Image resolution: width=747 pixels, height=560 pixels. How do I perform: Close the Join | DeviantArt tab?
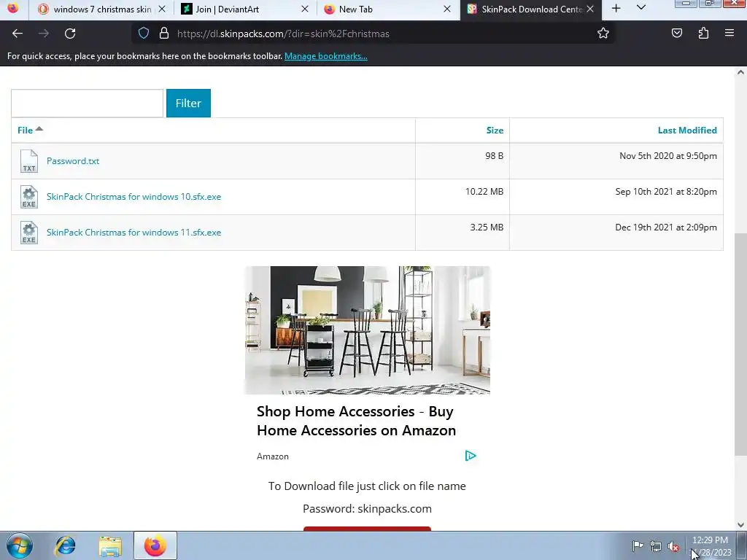pyautogui.click(x=305, y=9)
